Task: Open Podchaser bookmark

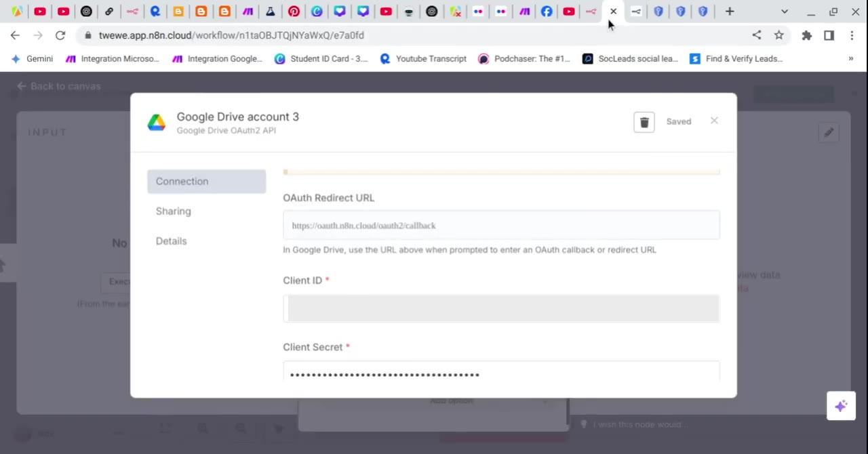Action: coord(524,59)
